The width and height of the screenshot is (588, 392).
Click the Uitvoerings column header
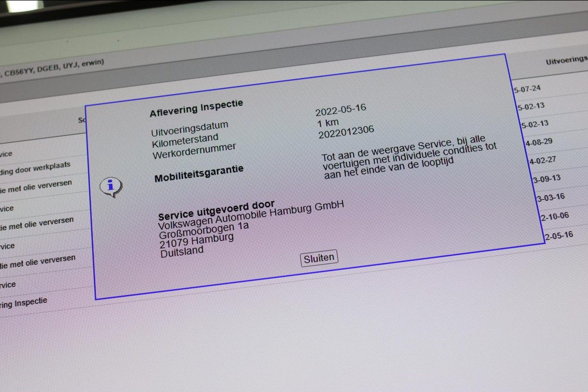click(x=566, y=60)
